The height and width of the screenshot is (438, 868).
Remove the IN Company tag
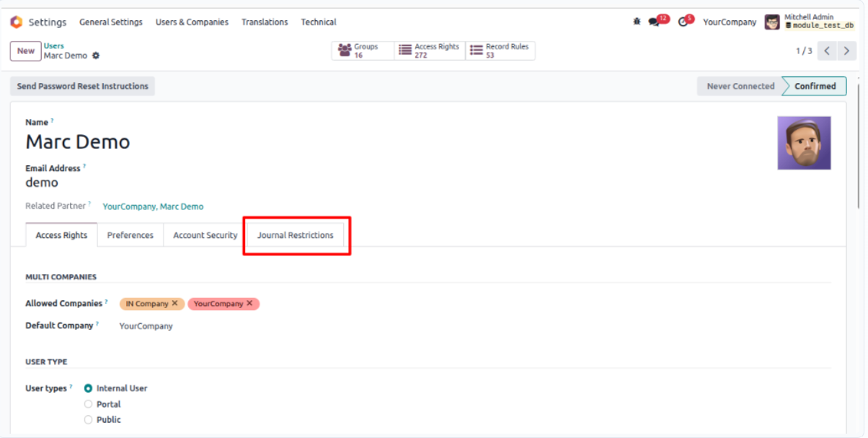point(174,304)
